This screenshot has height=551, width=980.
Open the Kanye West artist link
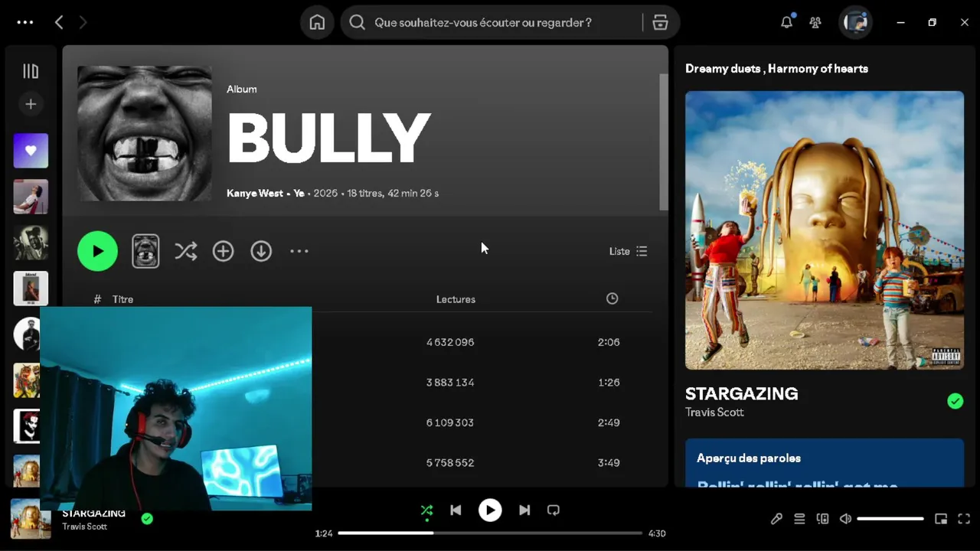coord(254,193)
